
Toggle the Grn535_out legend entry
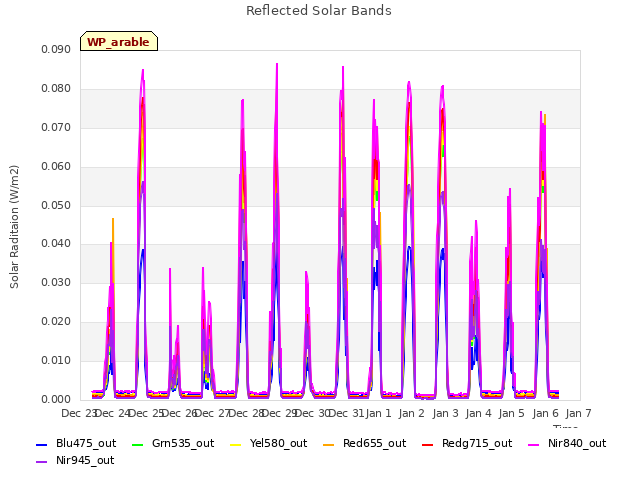173,443
